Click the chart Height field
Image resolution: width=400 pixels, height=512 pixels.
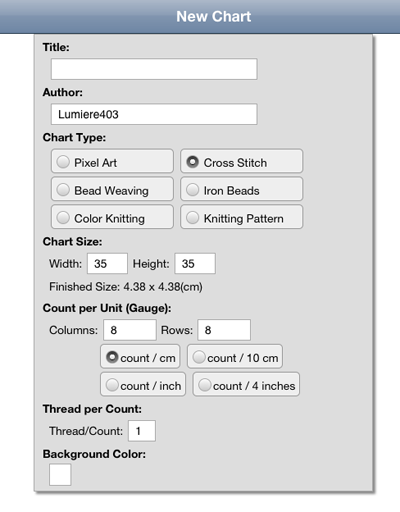pyautogui.click(x=195, y=264)
